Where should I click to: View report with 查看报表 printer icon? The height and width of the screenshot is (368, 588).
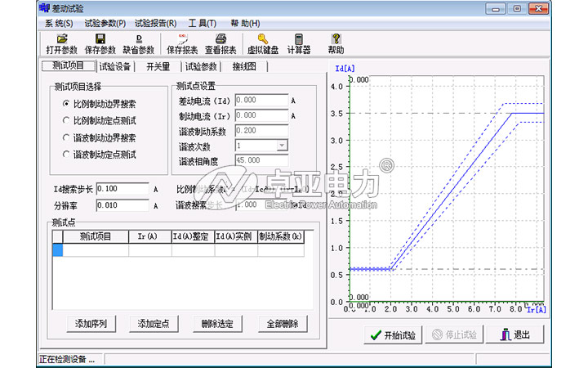(220, 44)
